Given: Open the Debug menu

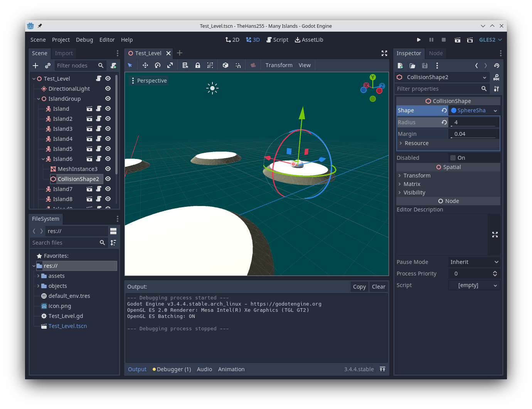Looking at the screenshot, I should point(84,40).
